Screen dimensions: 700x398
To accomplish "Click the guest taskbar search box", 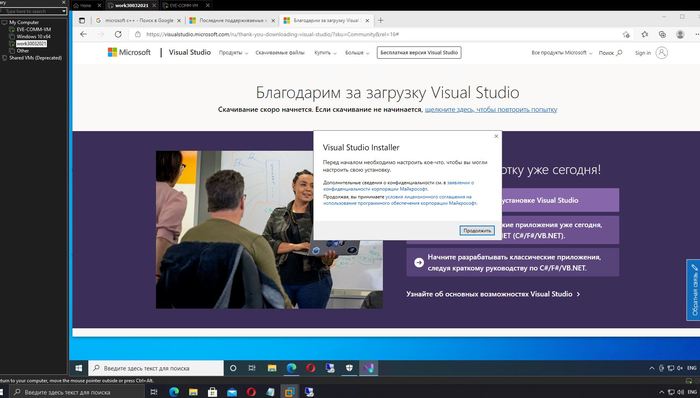I will pos(156,368).
